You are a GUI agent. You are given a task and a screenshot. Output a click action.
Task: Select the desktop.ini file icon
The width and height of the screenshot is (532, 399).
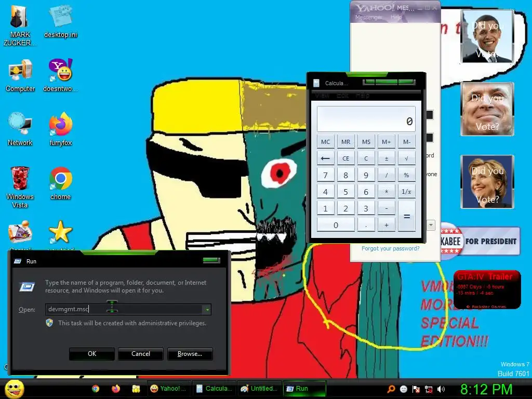60,21
